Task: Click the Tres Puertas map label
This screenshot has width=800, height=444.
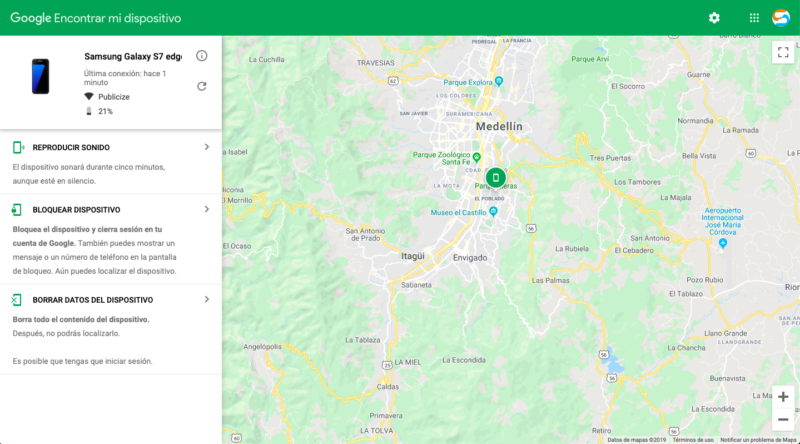Action: point(610,158)
